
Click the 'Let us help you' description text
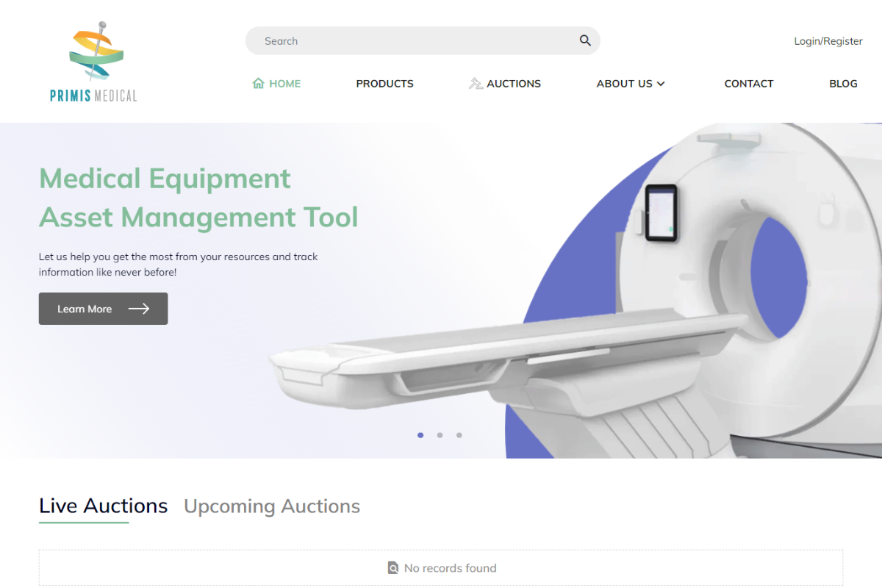(179, 265)
